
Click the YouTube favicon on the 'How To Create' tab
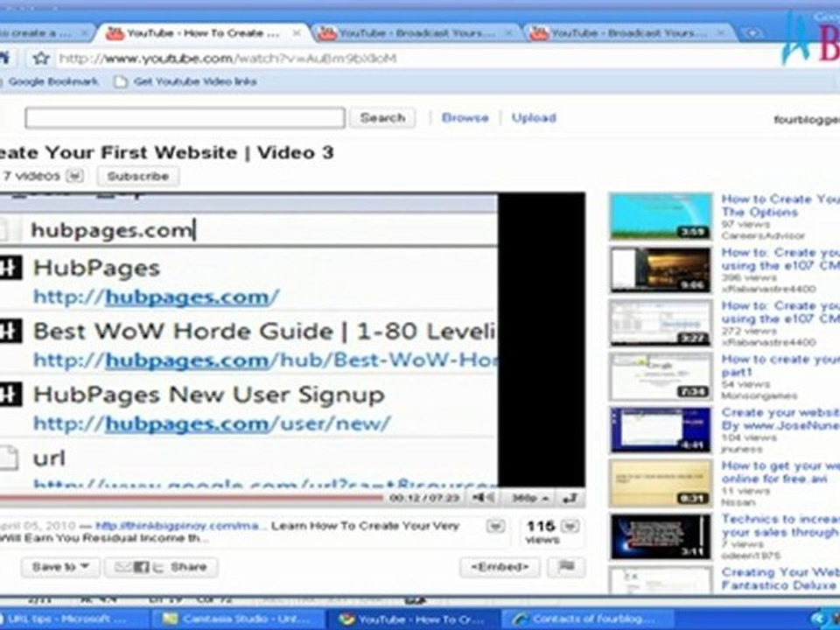pyautogui.click(x=114, y=34)
